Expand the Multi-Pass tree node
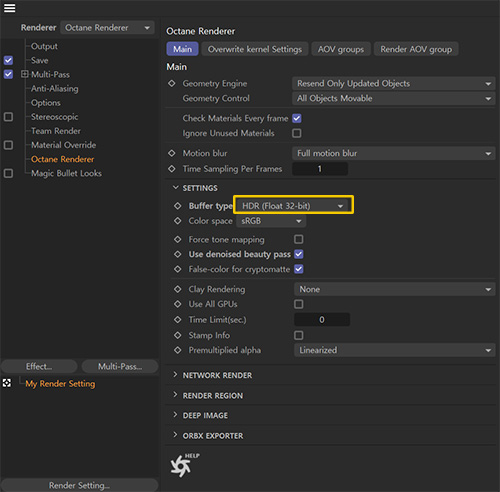This screenshot has height=492, width=500. pos(24,74)
